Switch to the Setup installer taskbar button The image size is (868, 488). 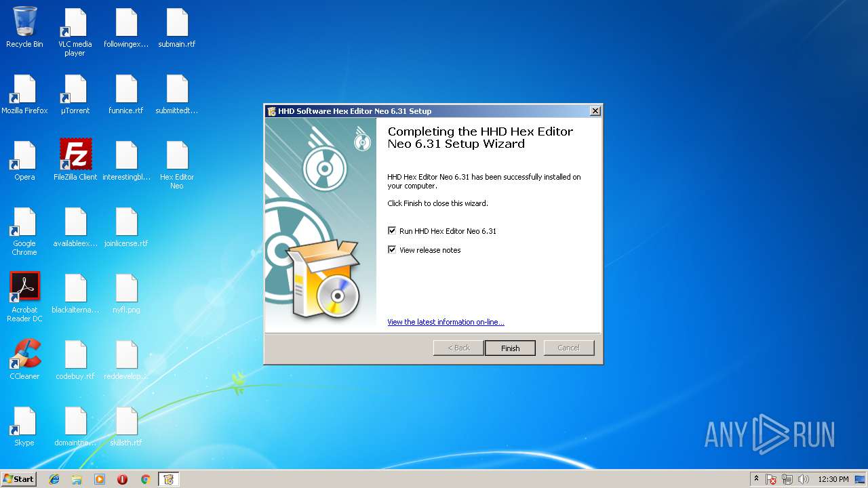coord(169,479)
